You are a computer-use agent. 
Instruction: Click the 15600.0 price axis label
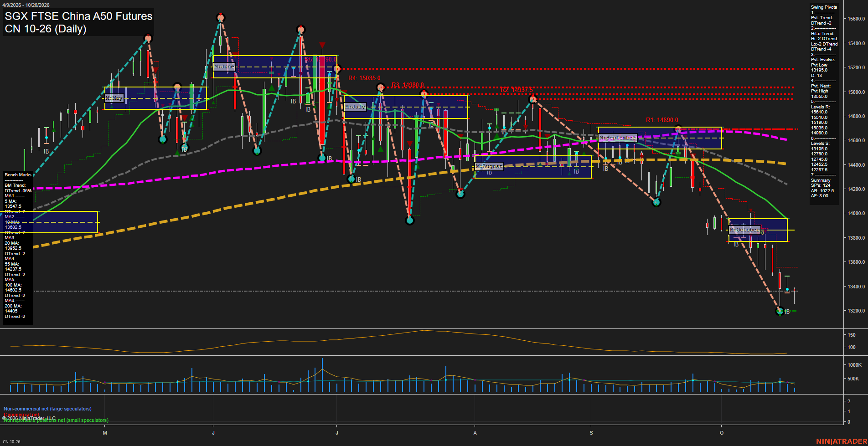856,19
